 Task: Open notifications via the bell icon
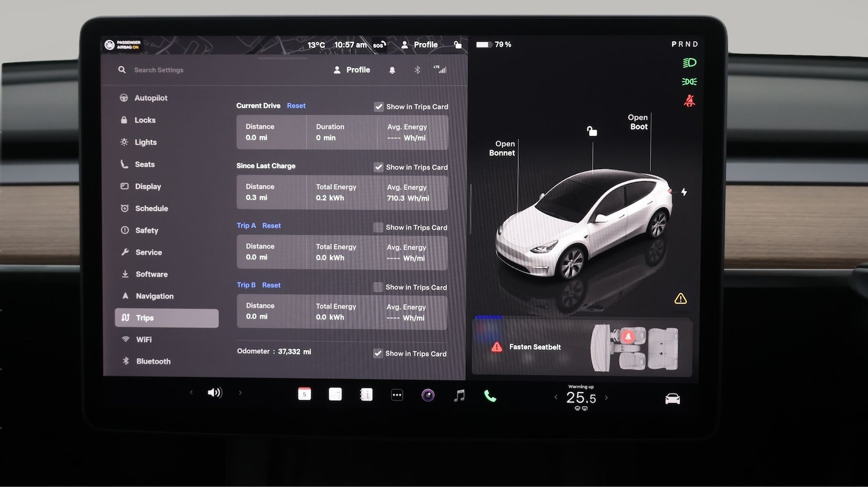(392, 69)
